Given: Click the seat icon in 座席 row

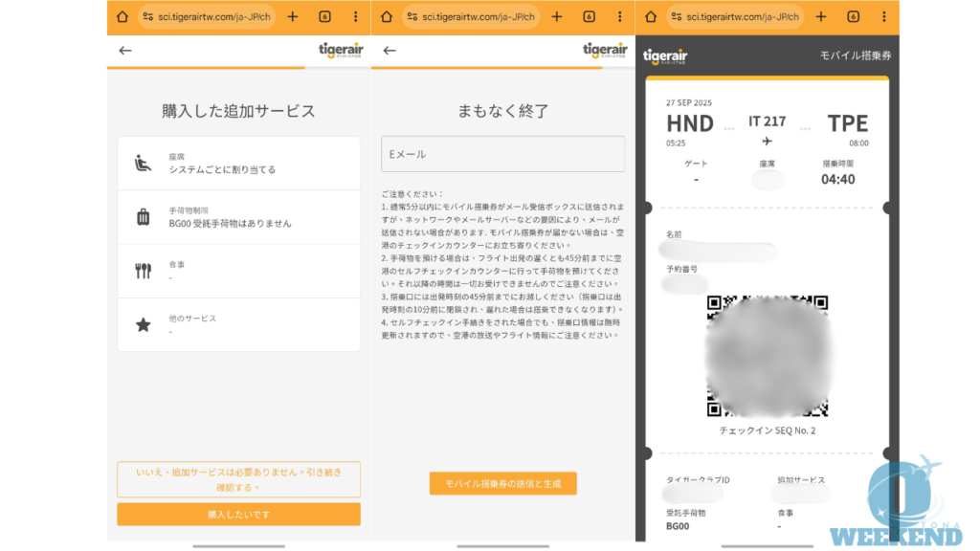Looking at the screenshot, I should click(143, 164).
